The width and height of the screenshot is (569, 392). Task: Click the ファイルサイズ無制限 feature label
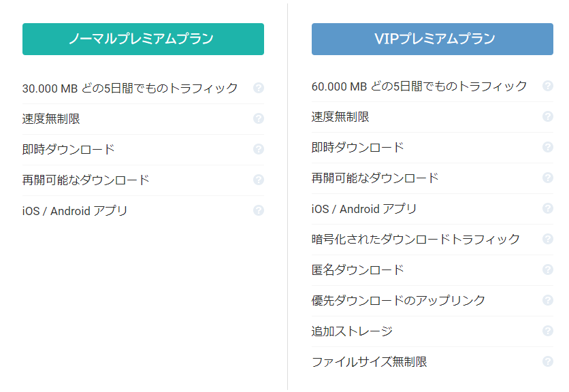click(370, 361)
